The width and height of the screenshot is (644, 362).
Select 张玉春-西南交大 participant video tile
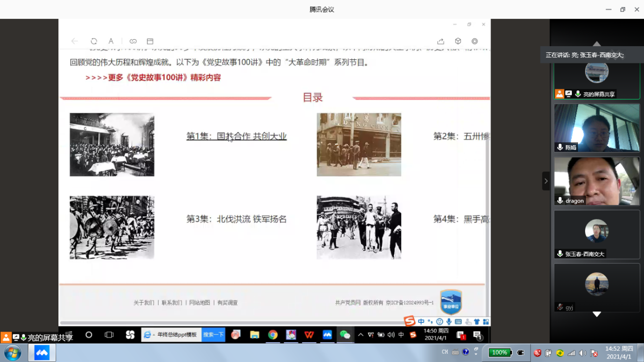(597, 234)
